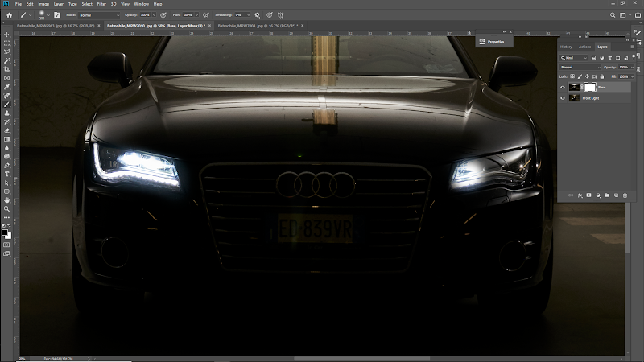Open the Properties collapsed panel
The height and width of the screenshot is (362, 644).
pyautogui.click(x=494, y=42)
